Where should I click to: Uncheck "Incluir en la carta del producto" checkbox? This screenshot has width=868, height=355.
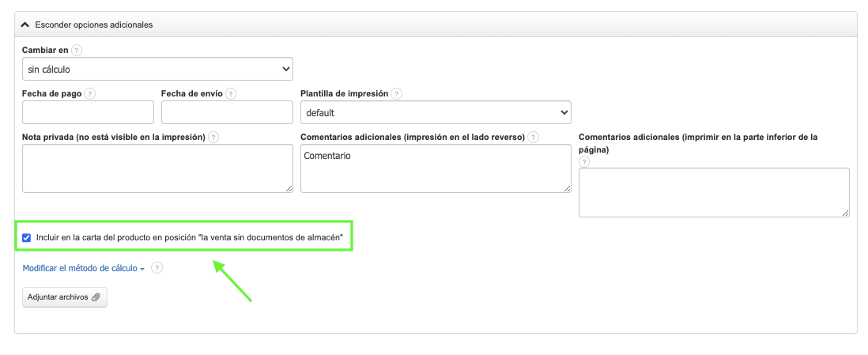[x=27, y=237]
